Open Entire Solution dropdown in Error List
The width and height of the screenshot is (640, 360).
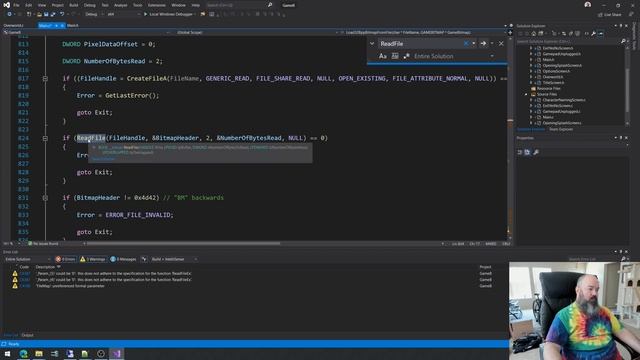27,259
